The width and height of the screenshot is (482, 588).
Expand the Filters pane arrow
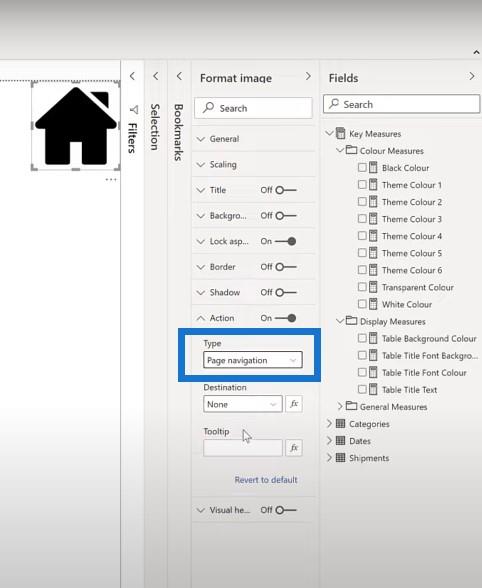[132, 76]
